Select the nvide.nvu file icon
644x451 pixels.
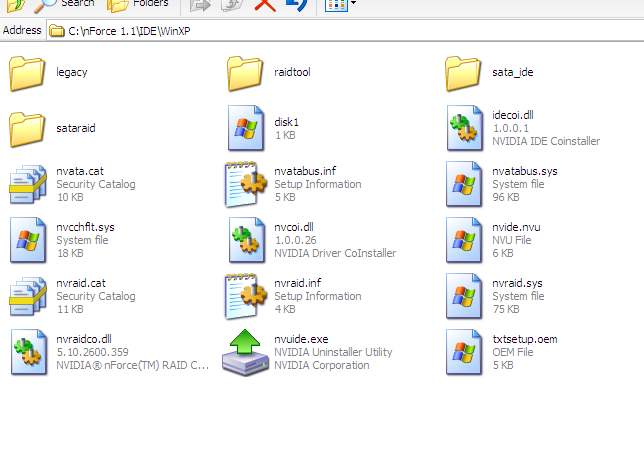[x=464, y=240]
